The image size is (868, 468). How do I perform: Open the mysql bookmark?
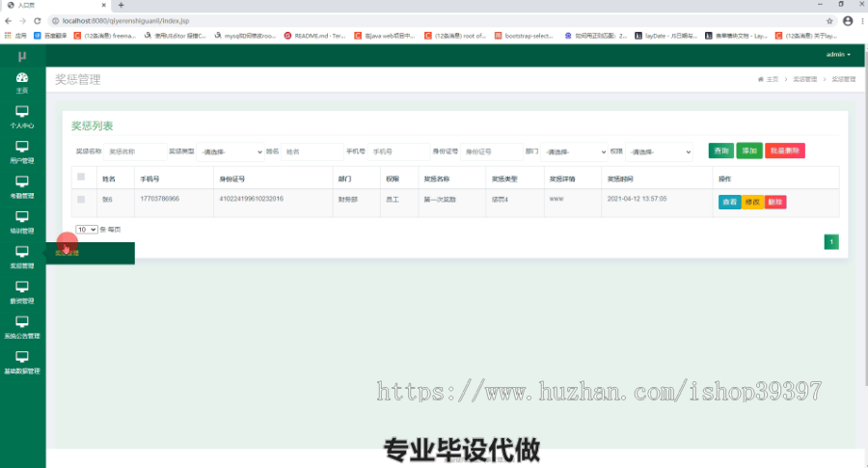point(245,36)
